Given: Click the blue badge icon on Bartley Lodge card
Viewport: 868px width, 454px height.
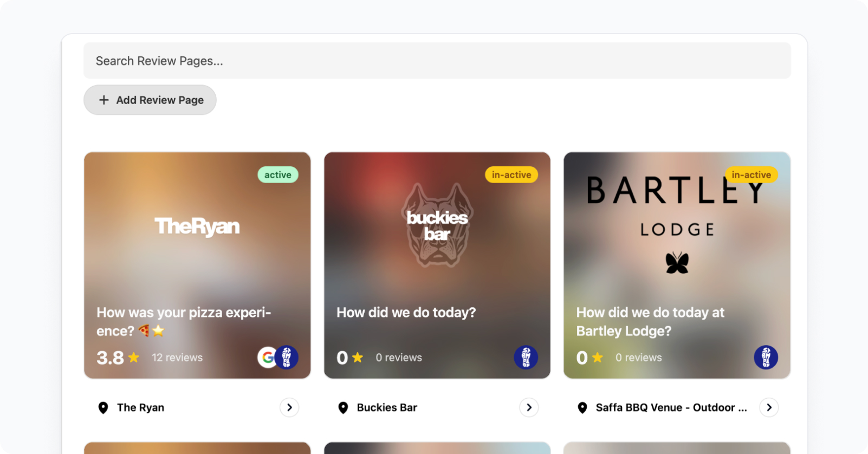Looking at the screenshot, I should click(766, 358).
